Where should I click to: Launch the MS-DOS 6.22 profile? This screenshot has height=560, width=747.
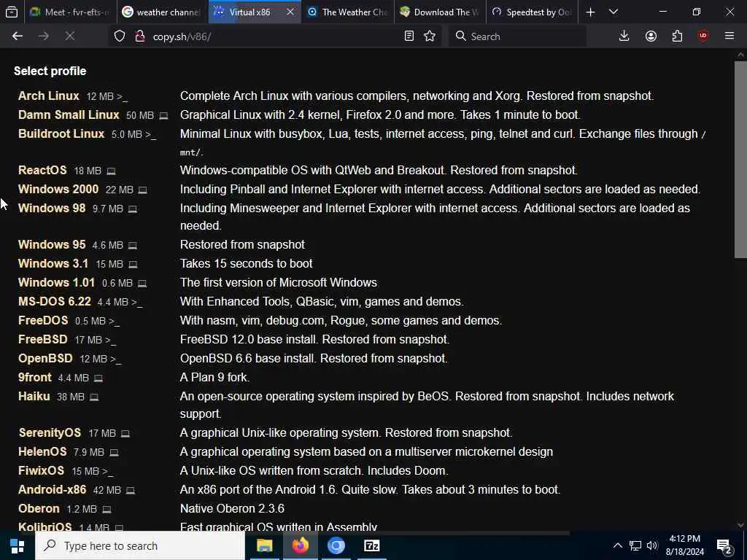54,301
